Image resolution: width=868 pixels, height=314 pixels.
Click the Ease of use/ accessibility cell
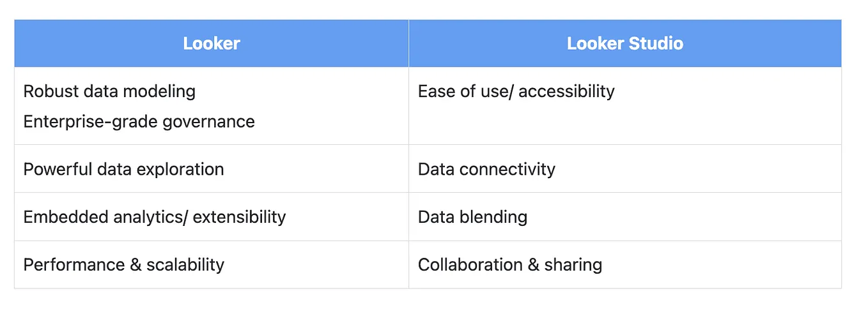pos(625,106)
